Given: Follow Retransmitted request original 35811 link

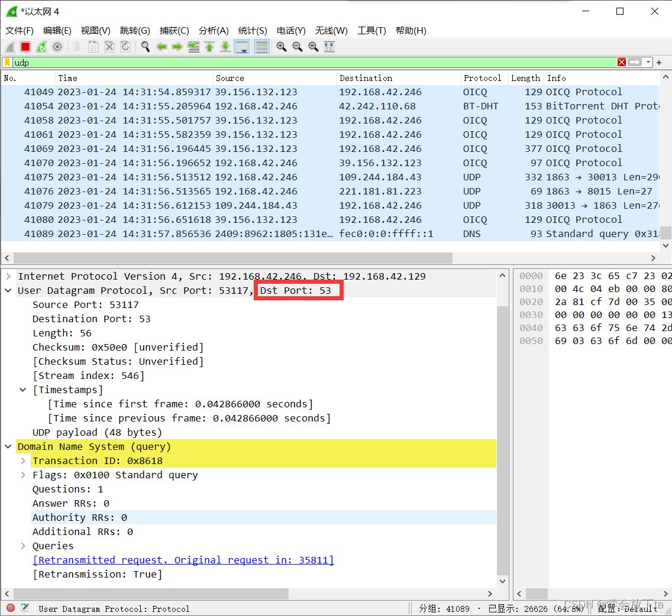Looking at the screenshot, I should [183, 560].
